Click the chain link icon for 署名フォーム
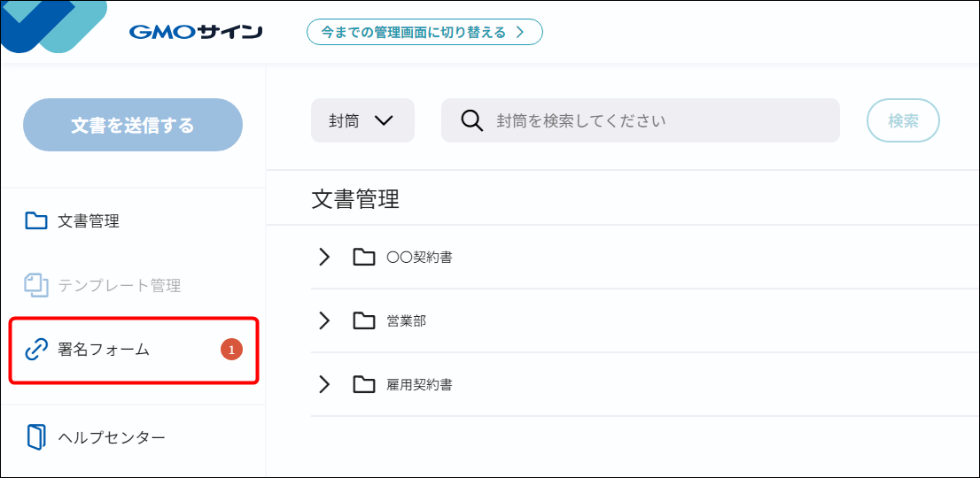 [x=36, y=350]
